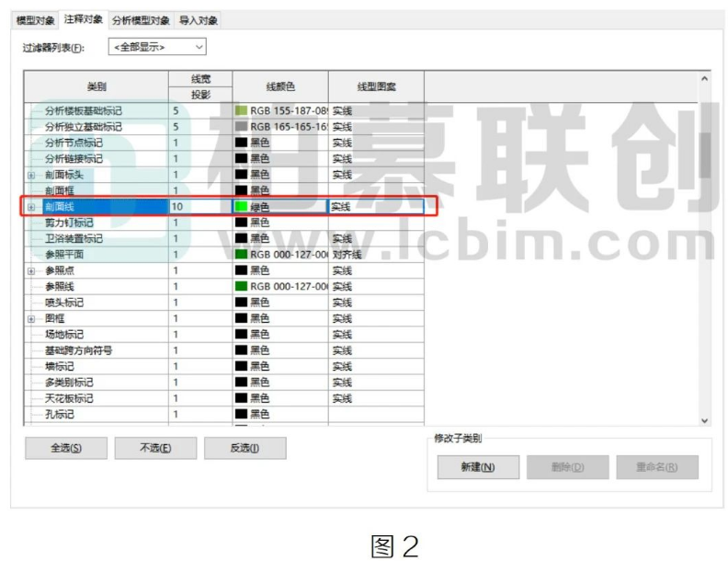Click the 黑色 color cell of 孔标记

[280, 414]
